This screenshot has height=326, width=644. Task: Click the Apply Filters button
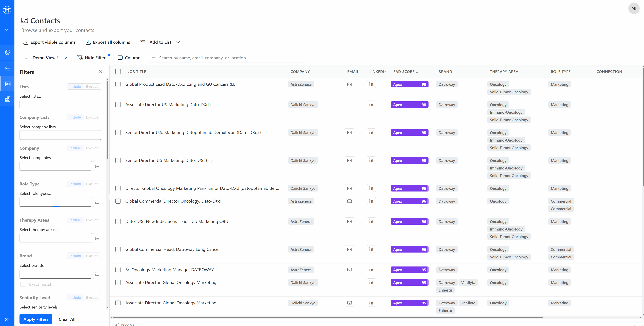(36, 319)
